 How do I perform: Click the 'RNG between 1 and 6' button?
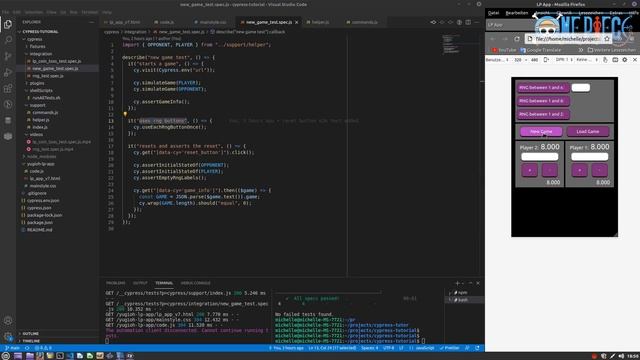(543, 101)
